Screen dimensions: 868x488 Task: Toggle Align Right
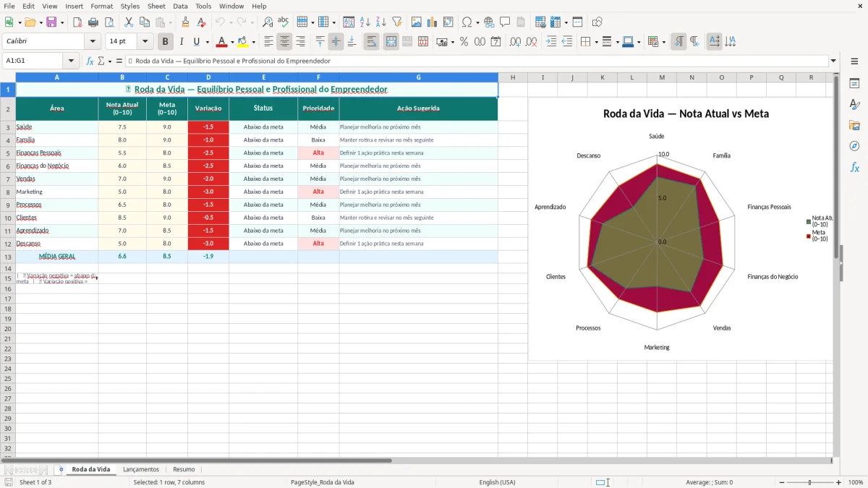coord(301,42)
